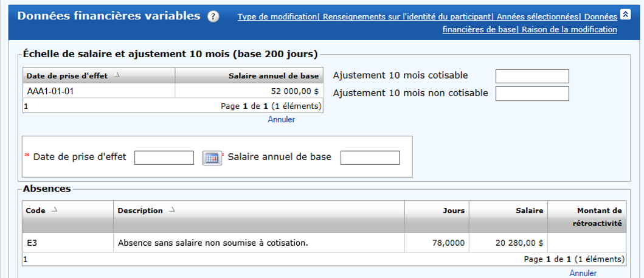Image resolution: width=644 pixels, height=278 pixels.
Task: Click the Absence sans salaire non soumise description
Action: (x=213, y=243)
